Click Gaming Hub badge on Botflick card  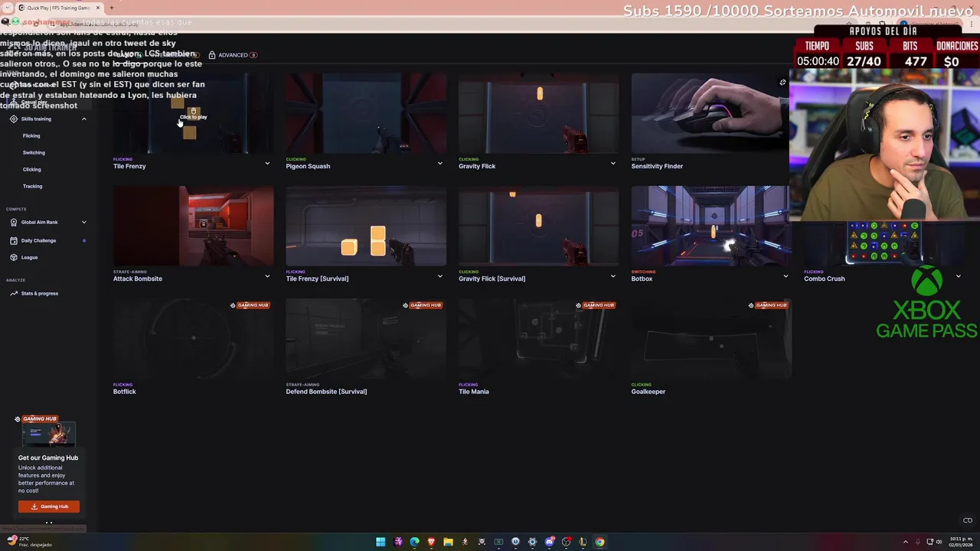(250, 305)
